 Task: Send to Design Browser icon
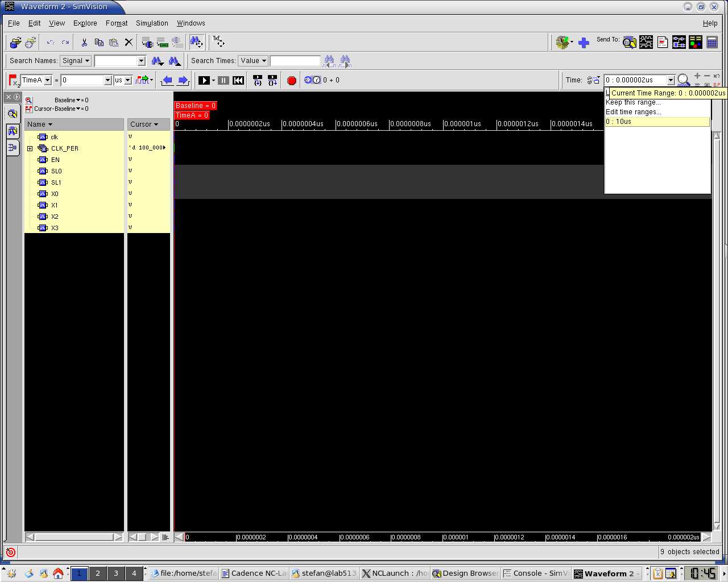click(x=630, y=42)
